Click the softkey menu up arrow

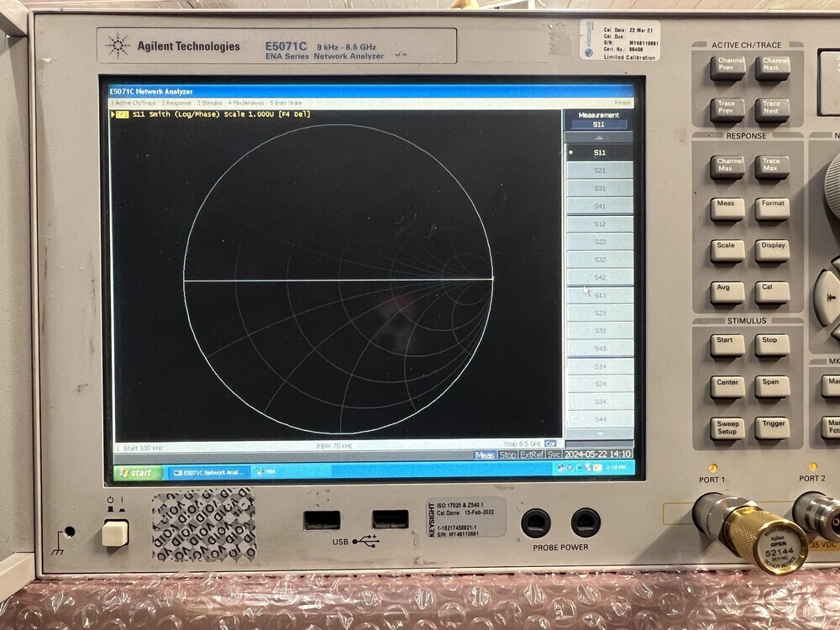point(599,138)
